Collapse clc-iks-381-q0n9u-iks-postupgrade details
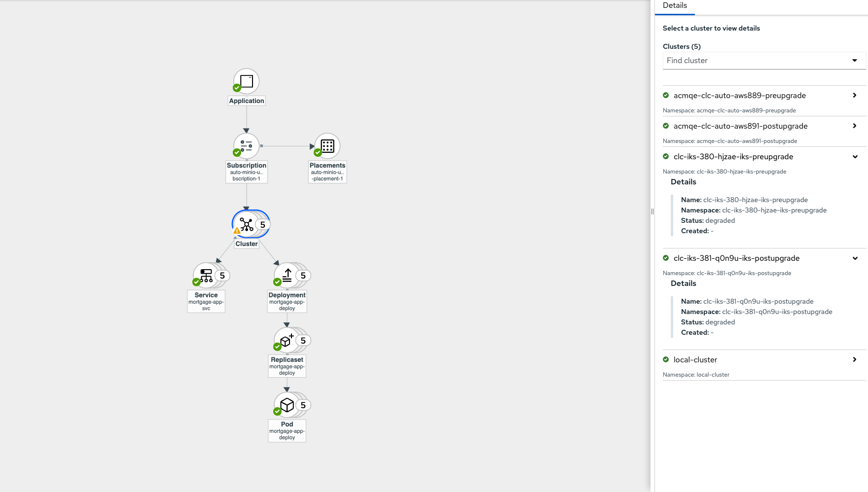 click(x=855, y=258)
